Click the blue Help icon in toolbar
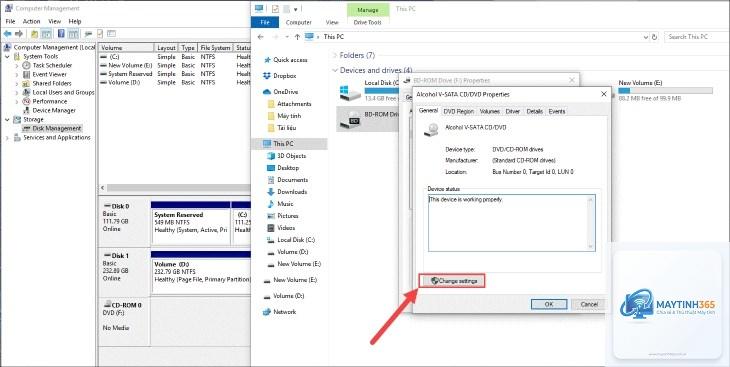This screenshot has width=730, height=367. tap(61, 34)
